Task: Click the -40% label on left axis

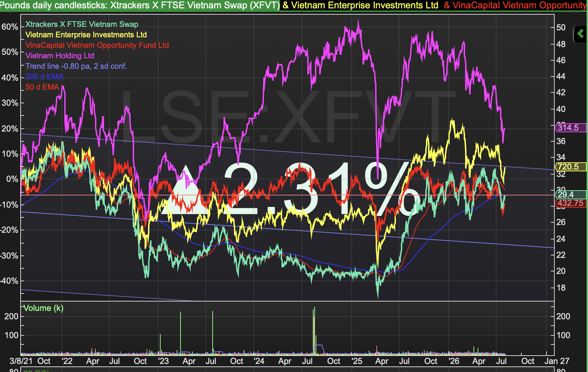Action: [8, 281]
